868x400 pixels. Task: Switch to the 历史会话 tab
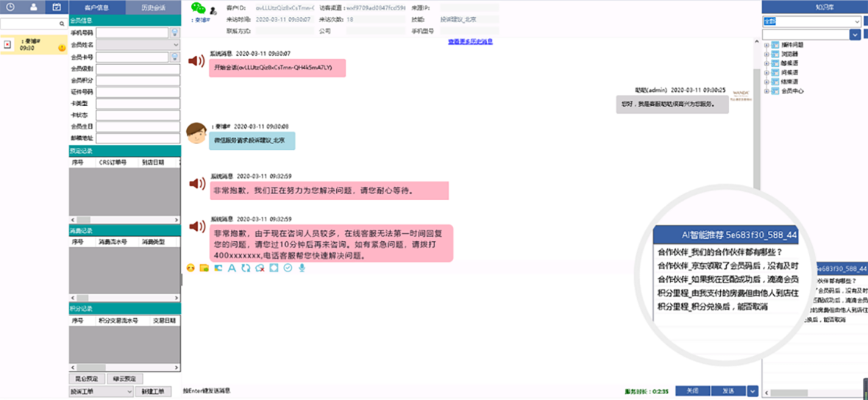click(x=152, y=7)
